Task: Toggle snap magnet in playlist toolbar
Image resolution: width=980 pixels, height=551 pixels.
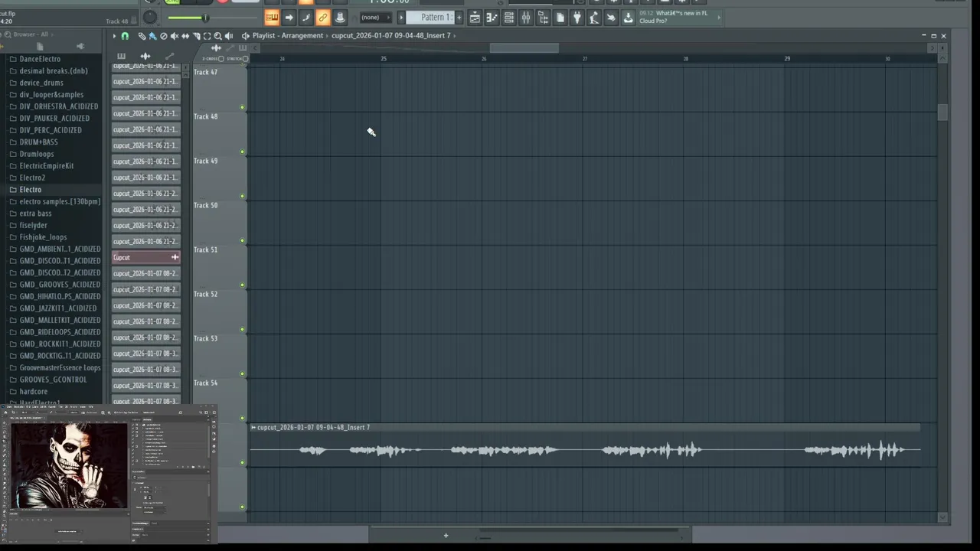Action: click(x=125, y=36)
